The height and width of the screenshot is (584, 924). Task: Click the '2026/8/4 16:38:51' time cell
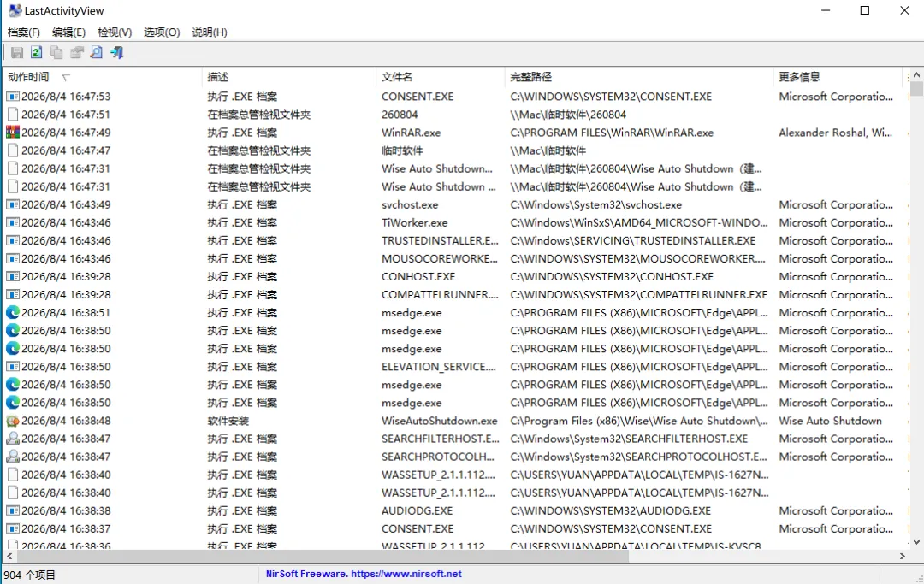(x=66, y=313)
